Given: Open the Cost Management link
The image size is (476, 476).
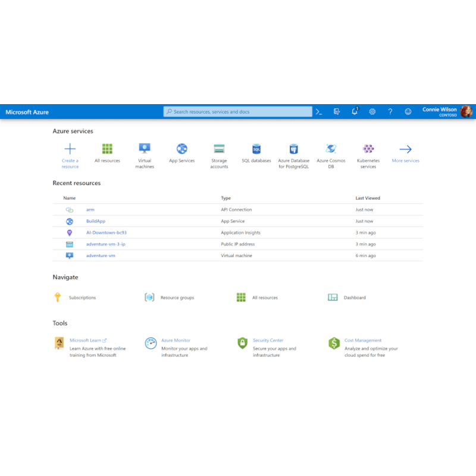Looking at the screenshot, I should pyautogui.click(x=363, y=340).
